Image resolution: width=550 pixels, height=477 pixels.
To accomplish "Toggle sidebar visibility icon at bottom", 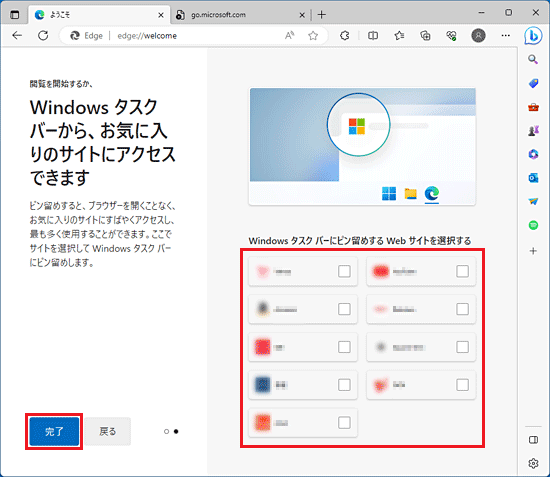I will pyautogui.click(x=533, y=440).
